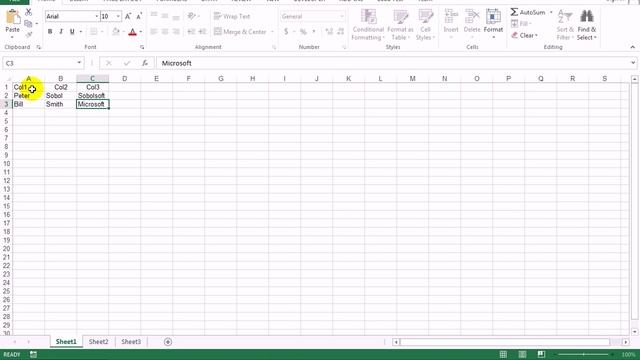
Task: Toggle Italic formatting
Action: coord(61,31)
